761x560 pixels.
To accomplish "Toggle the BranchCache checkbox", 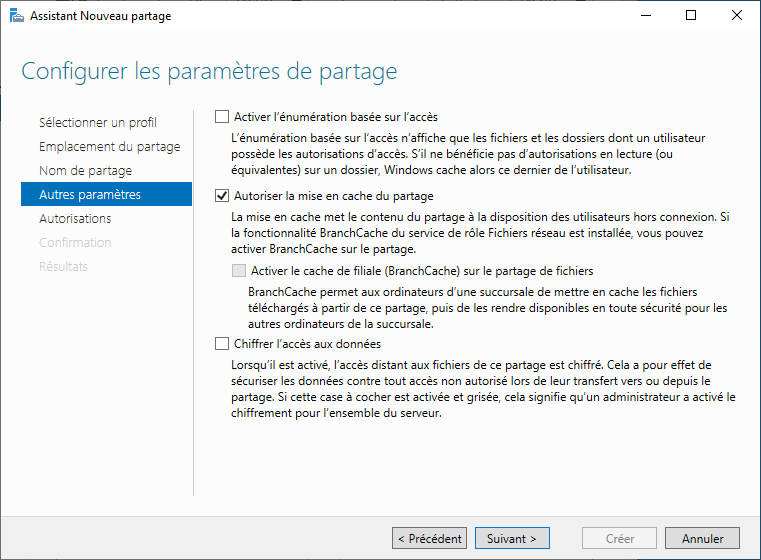I will tap(238, 270).
